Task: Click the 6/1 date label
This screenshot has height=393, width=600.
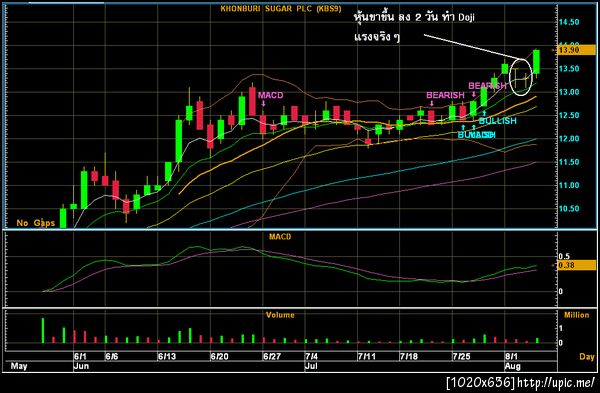Action: (x=80, y=357)
